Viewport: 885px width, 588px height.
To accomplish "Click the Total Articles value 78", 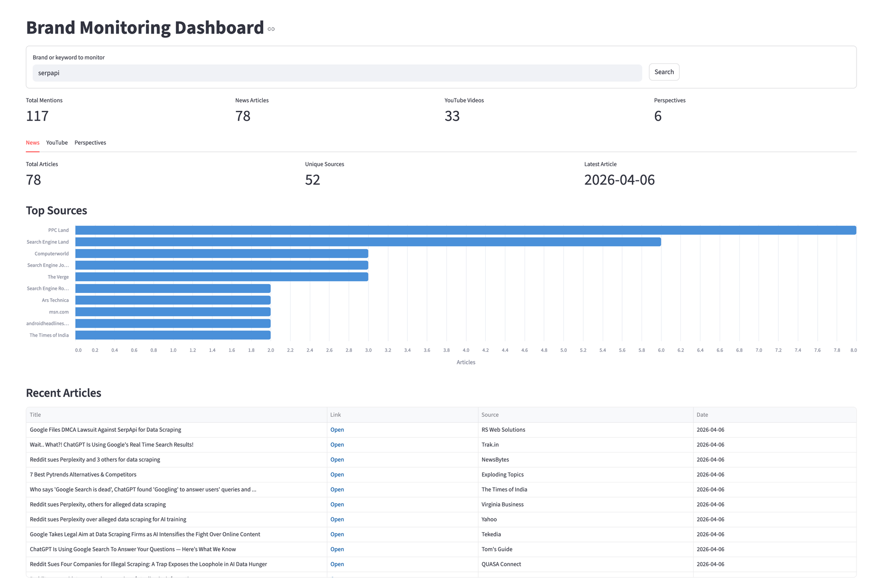I will coord(34,180).
